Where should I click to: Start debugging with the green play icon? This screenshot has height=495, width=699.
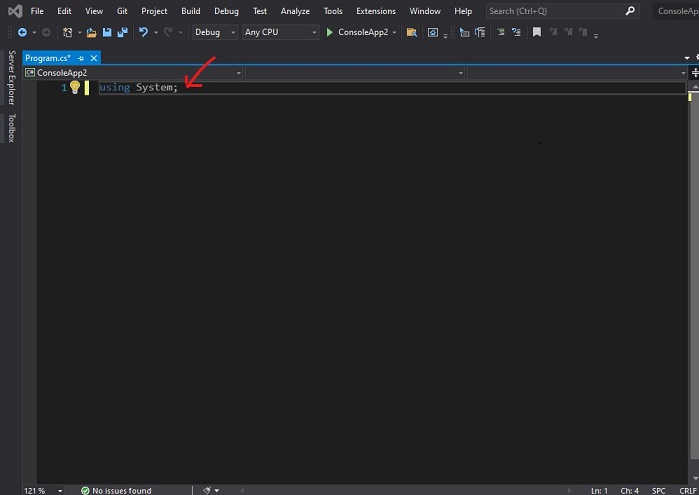[329, 32]
